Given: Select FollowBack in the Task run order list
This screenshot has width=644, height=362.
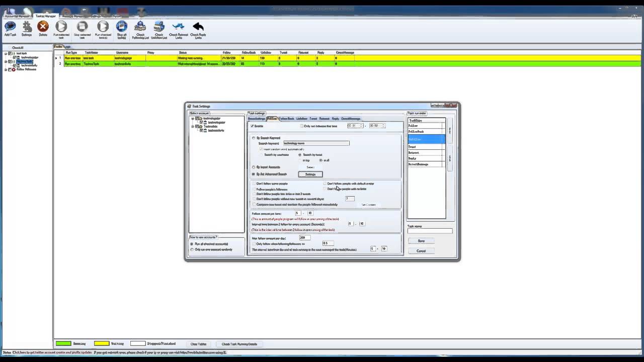Looking at the screenshot, I should pyautogui.click(x=426, y=131).
